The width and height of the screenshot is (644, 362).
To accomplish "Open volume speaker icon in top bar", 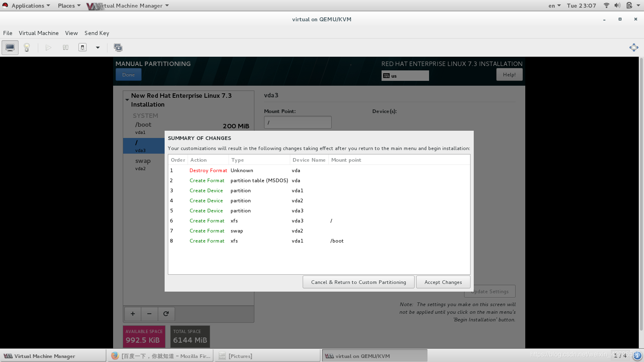I will click(617, 5).
